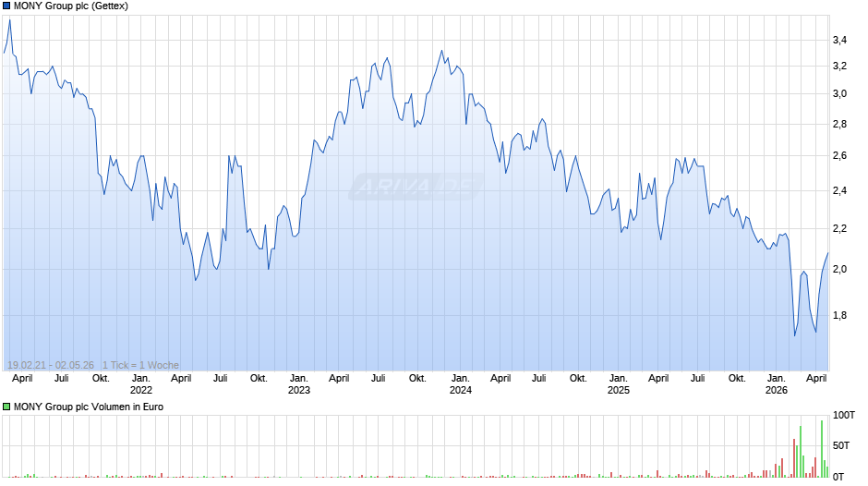Click the tallest green volume bar near April 2026
The image size is (868, 486).
822,449
